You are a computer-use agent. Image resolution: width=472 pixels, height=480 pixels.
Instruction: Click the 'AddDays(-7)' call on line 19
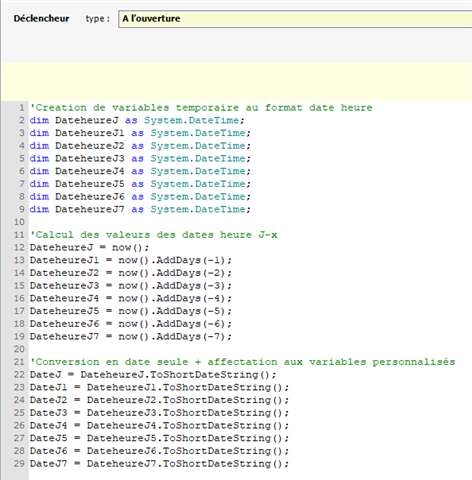coord(191,337)
